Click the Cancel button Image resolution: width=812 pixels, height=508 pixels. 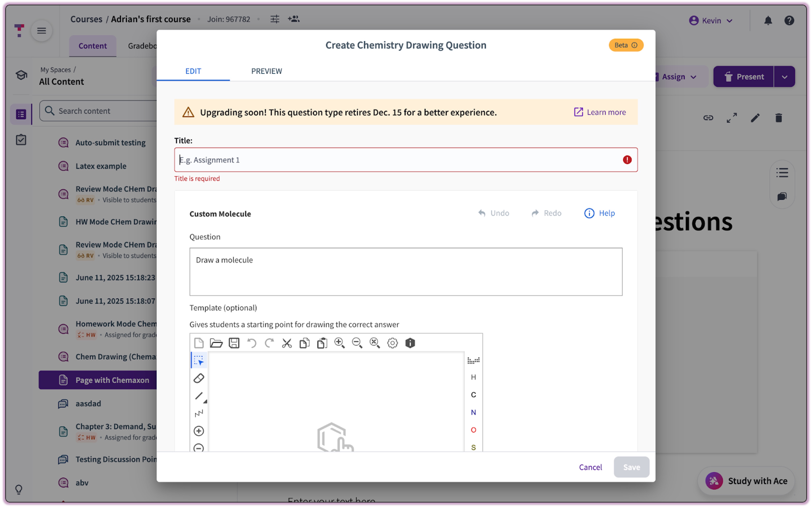(590, 467)
